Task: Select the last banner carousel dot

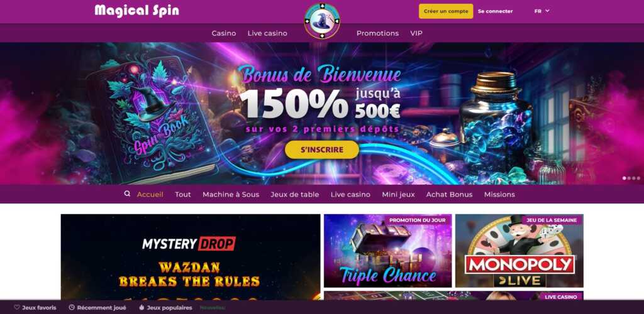Action: 638,178
